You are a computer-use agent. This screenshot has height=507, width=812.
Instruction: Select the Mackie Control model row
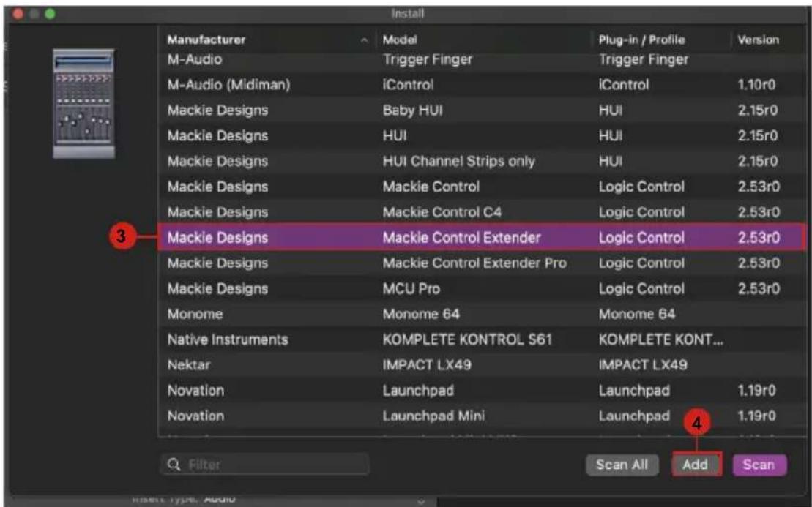point(482,187)
